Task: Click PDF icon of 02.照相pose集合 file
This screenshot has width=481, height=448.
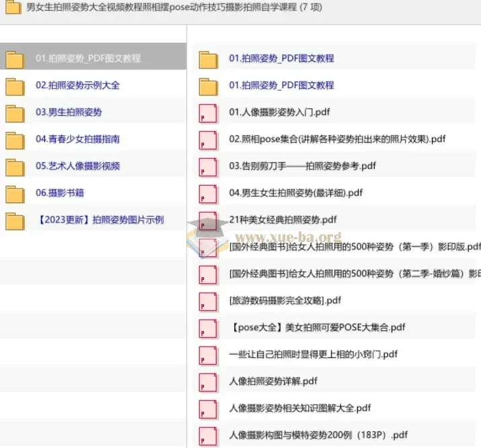Action: [x=208, y=141]
